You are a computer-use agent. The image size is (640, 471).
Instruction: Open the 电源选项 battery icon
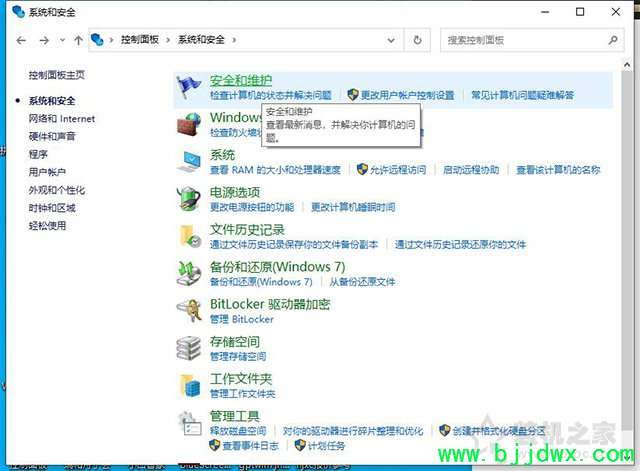189,199
